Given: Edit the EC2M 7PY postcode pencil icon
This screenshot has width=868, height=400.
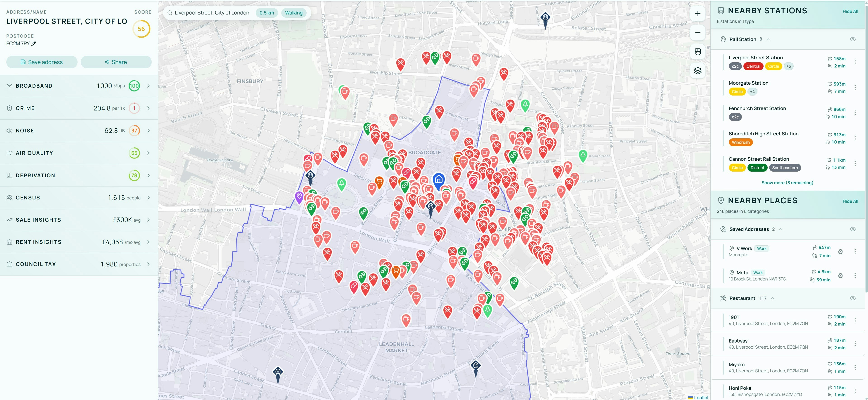Looking at the screenshot, I should click(x=34, y=43).
